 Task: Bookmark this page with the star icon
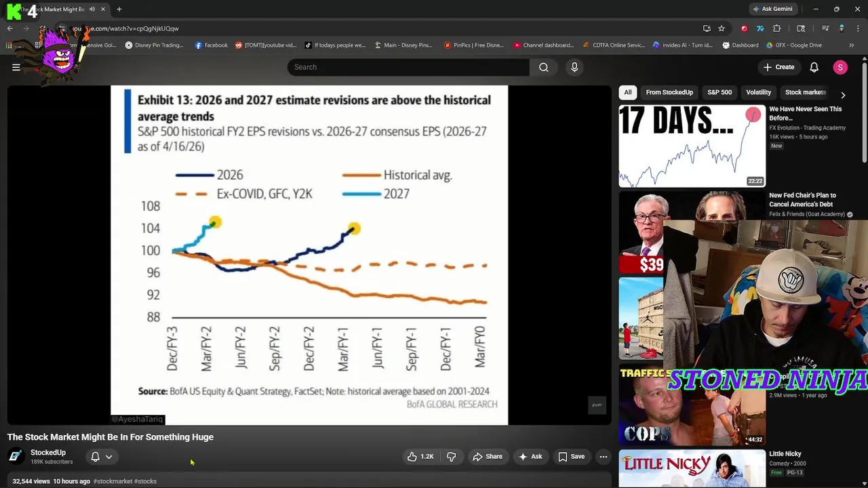722,28
